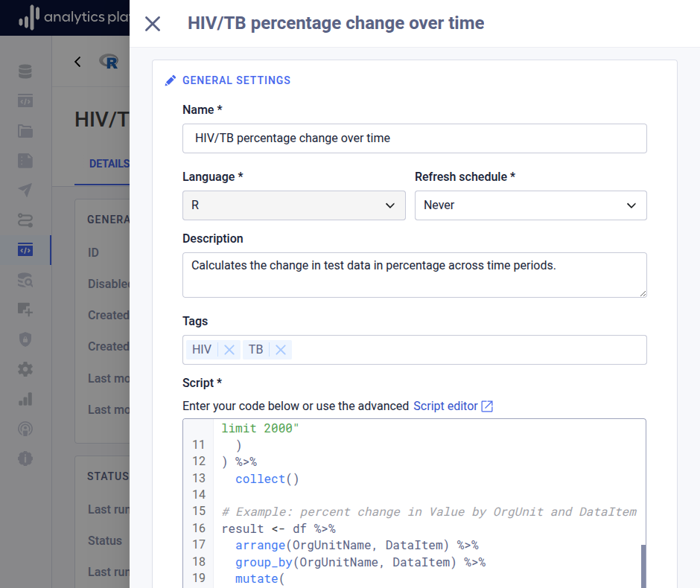
Task: Open the pipeline workflow sidebar icon
Action: tap(25, 220)
